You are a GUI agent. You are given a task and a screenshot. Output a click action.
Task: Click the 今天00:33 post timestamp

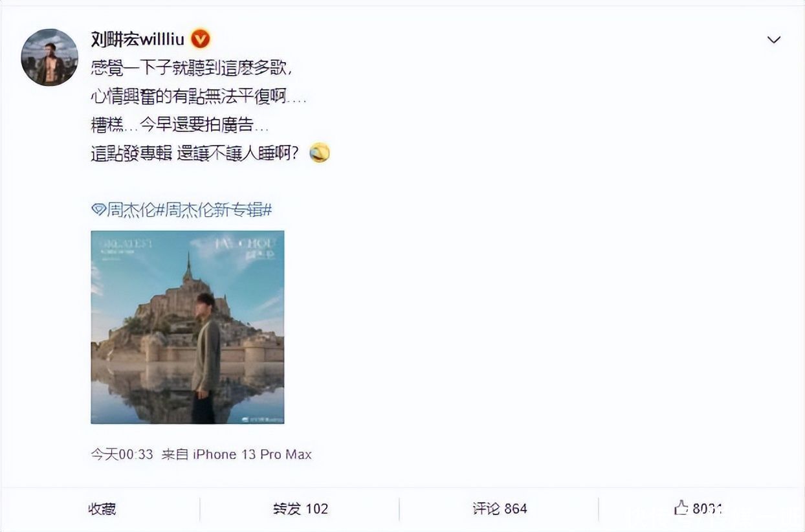(x=122, y=454)
